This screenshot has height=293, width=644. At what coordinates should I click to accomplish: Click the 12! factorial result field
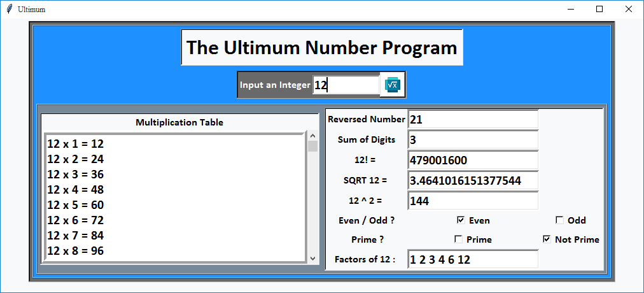coord(473,160)
